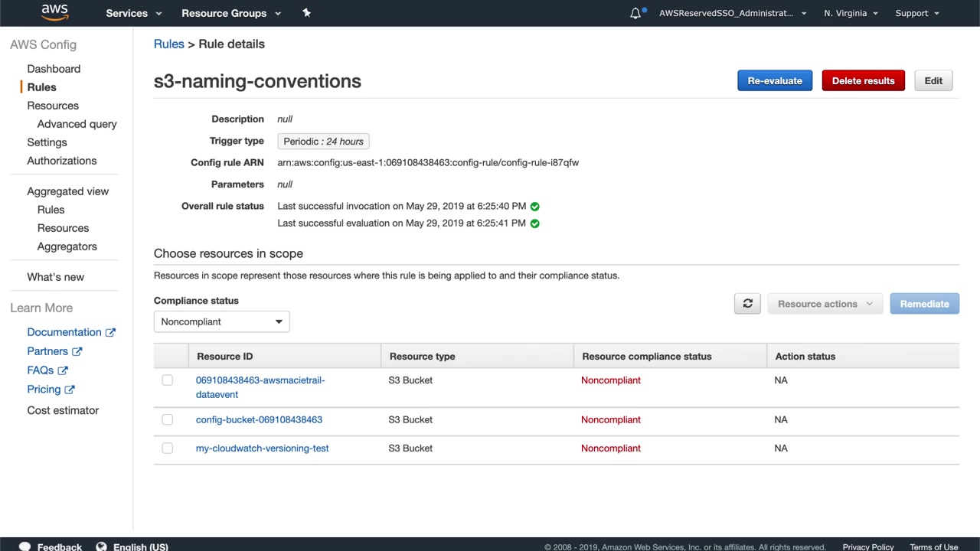Open the my-cloudwatch-versioning-test resource link
Screen dimensions: 980x551
(262, 448)
